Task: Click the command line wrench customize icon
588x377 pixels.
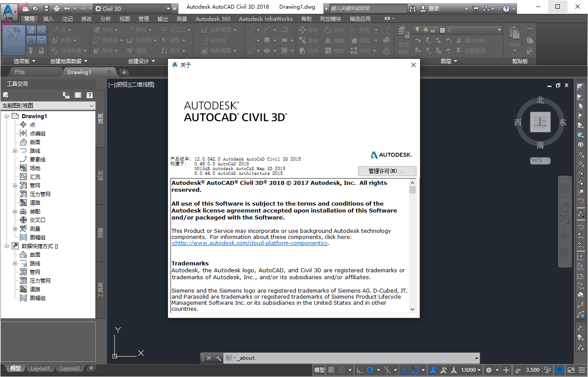Action: 218,358
